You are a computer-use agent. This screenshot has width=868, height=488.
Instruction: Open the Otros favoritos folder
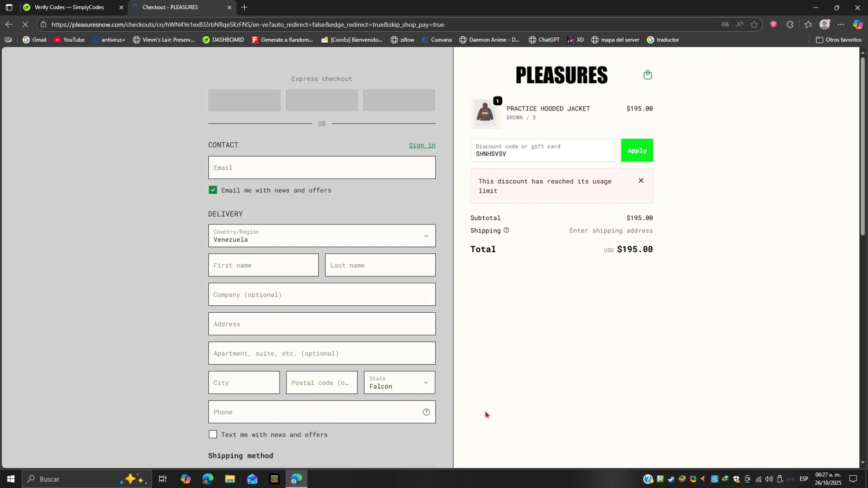(x=838, y=40)
